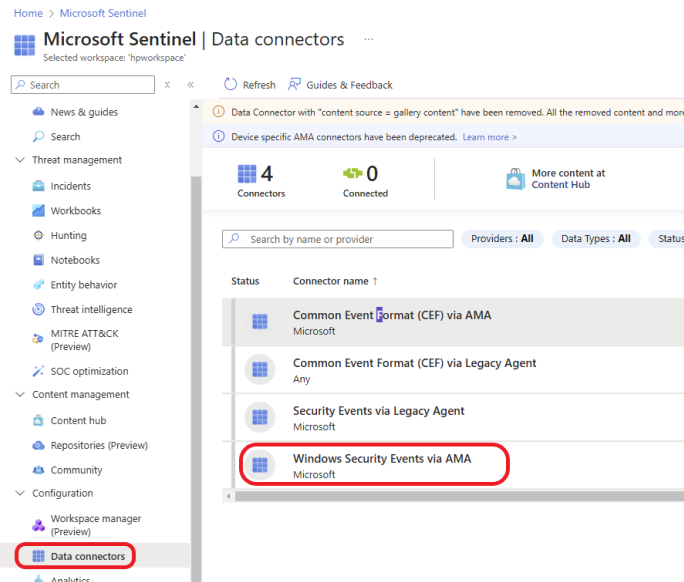Open Entity behavior in the sidebar

[x=84, y=285]
